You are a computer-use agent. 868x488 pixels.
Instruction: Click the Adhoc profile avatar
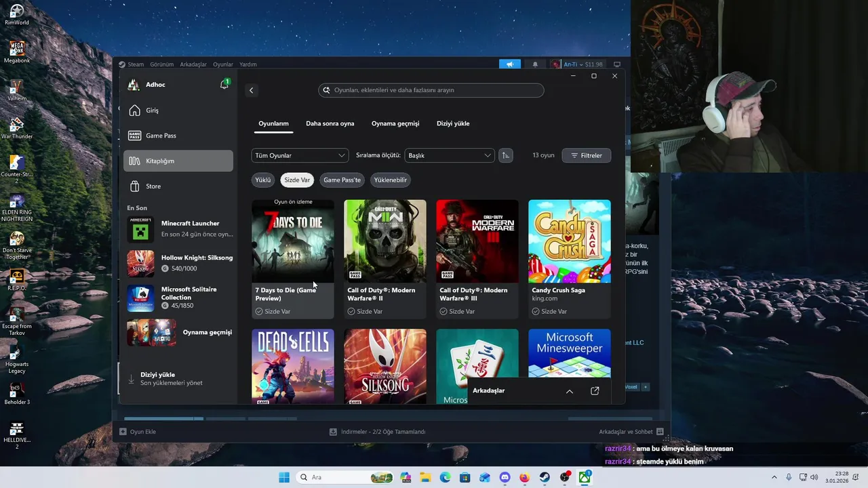[x=134, y=85]
